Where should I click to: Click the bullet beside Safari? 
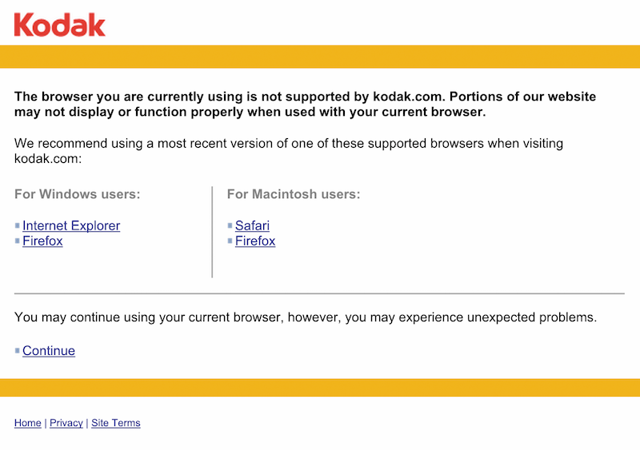coord(230,226)
